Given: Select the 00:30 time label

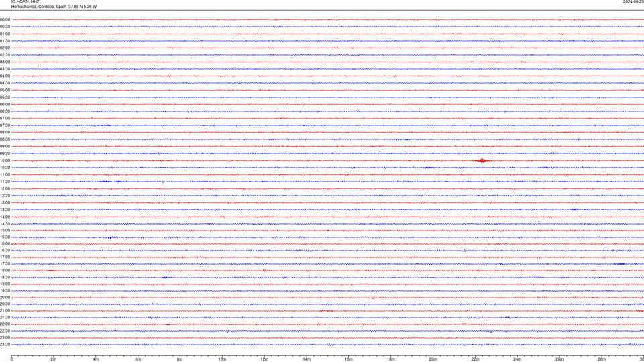Looking at the screenshot, I should (5, 27).
